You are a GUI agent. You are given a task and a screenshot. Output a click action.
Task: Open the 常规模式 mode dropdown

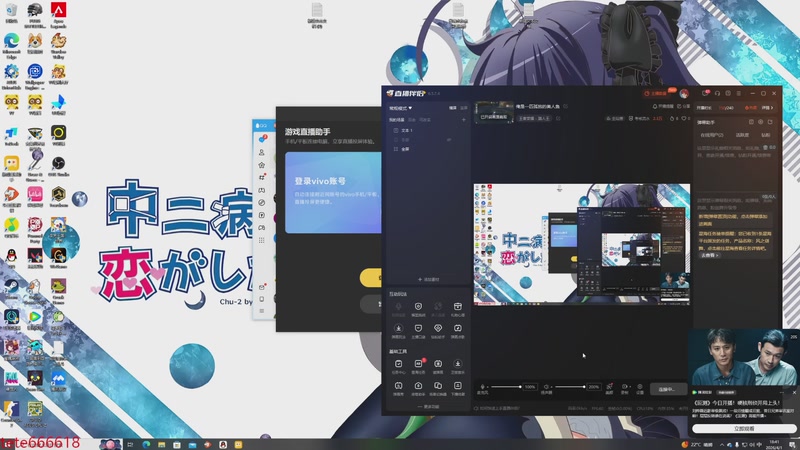tap(401, 108)
